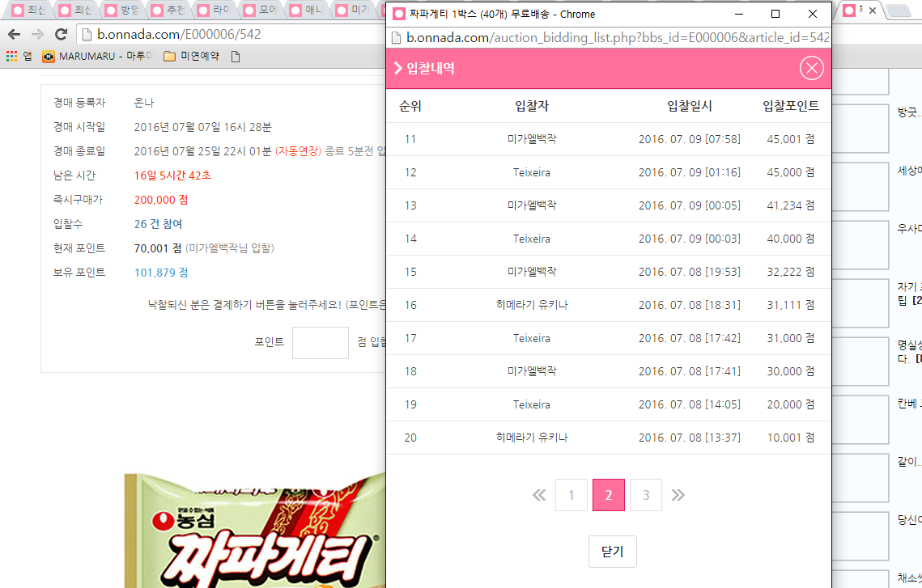This screenshot has width=922, height=588.
Task: Close the bid history panel with circled X
Action: tap(811, 68)
